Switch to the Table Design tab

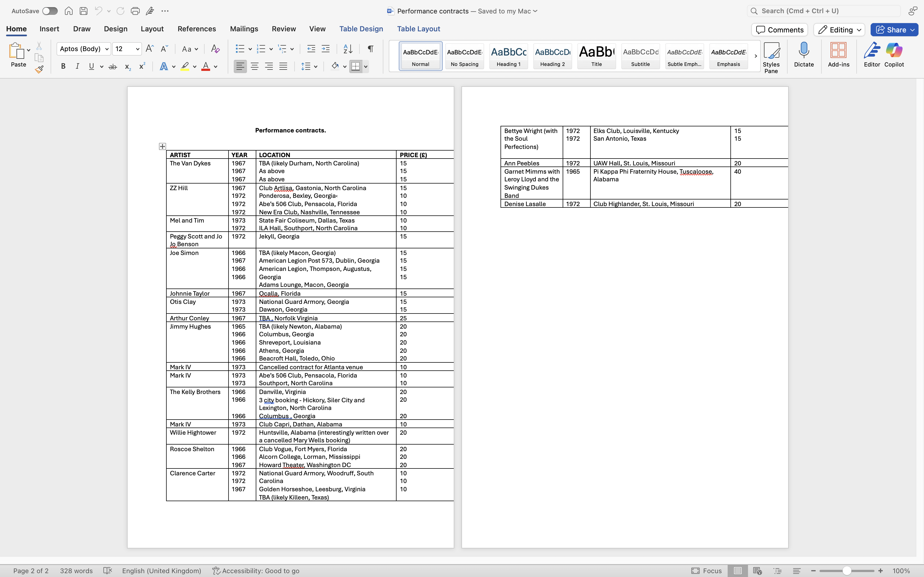click(361, 29)
